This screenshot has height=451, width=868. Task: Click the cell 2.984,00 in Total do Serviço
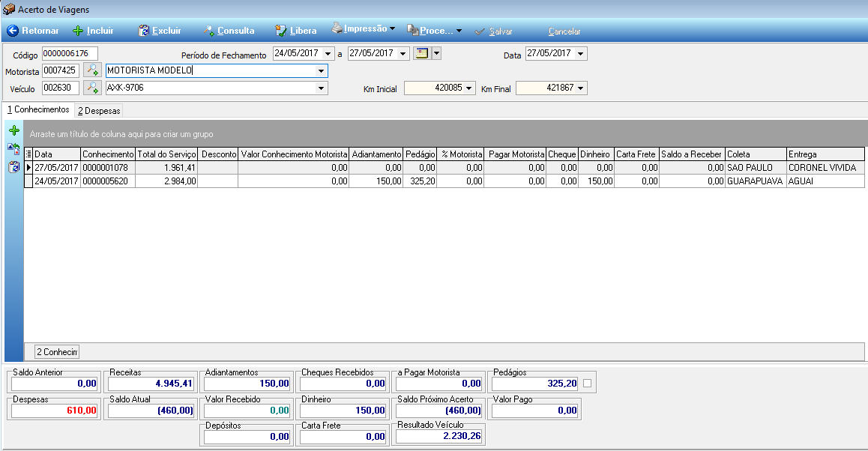[x=166, y=181]
